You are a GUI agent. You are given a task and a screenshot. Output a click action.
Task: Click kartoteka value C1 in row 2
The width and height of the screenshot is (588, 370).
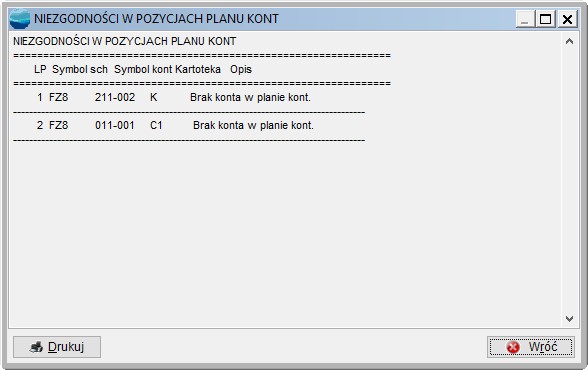pos(156,125)
